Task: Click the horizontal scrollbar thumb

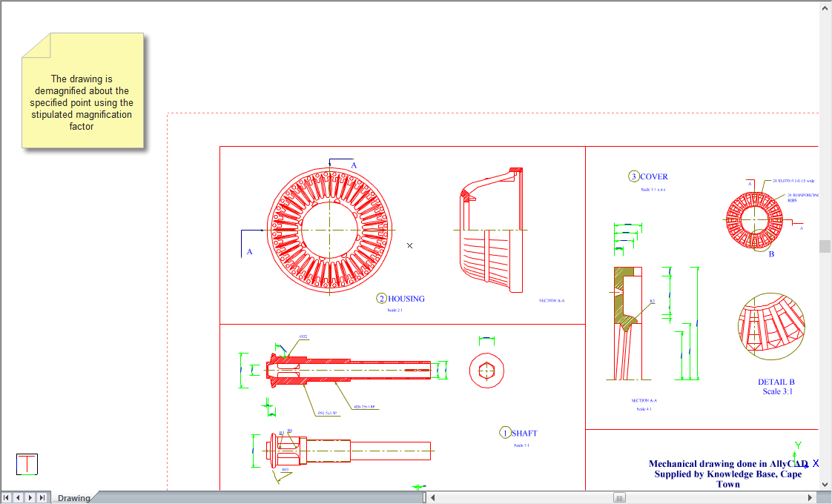Action: [x=619, y=497]
